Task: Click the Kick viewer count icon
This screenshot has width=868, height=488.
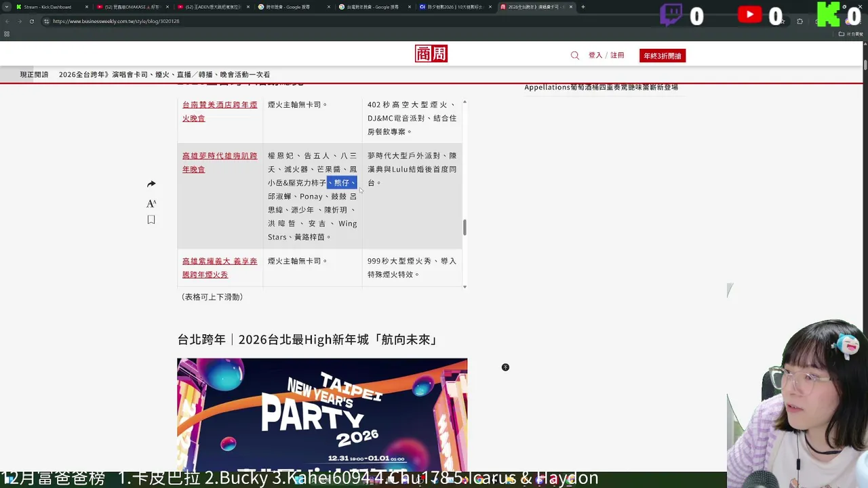Action: [x=829, y=14]
